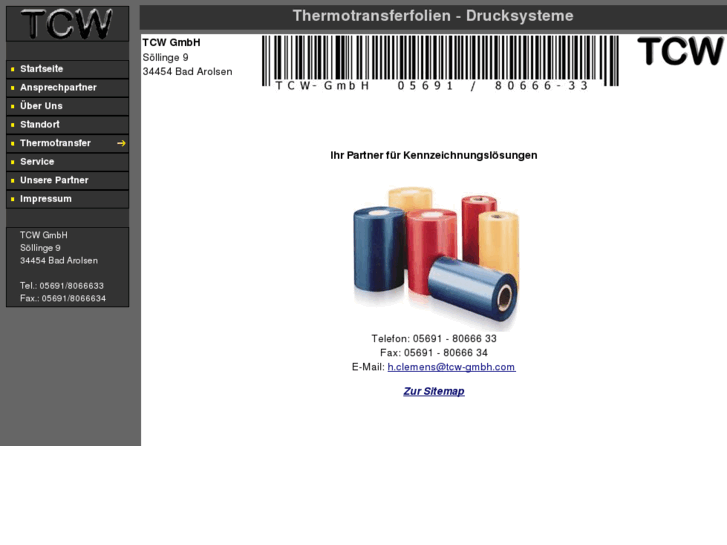Click the sidebar Tel.: 05691/8066633 text
727x545 pixels.
click(x=62, y=286)
